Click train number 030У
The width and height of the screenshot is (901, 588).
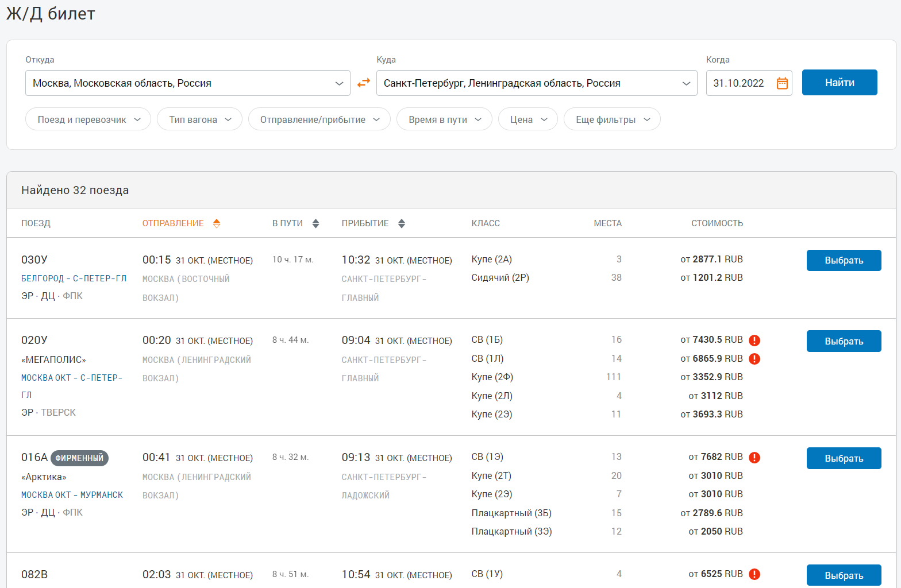click(34, 260)
